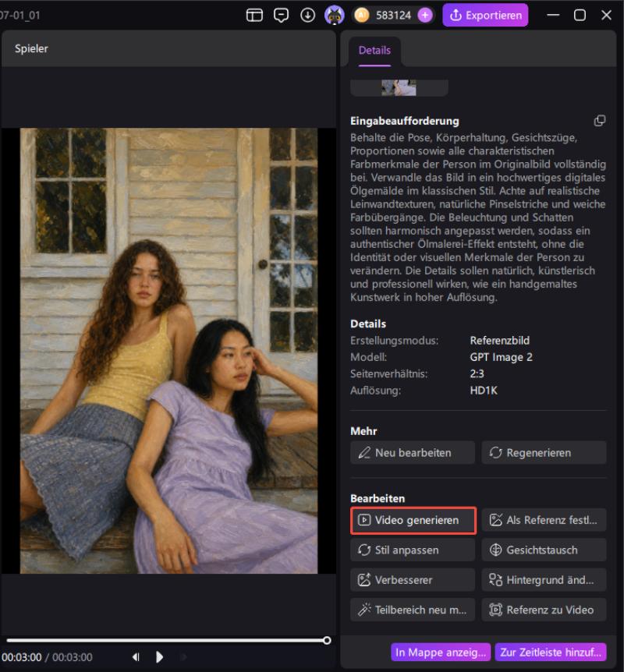The width and height of the screenshot is (624, 672).
Task: Click Neu bearbeiten
Action: pyautogui.click(x=413, y=453)
